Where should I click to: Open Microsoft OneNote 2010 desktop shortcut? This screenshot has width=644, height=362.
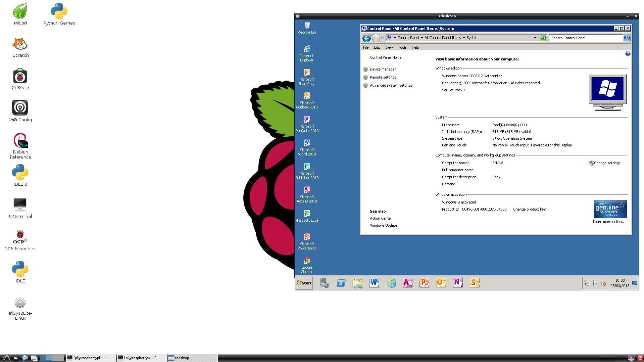tap(307, 124)
